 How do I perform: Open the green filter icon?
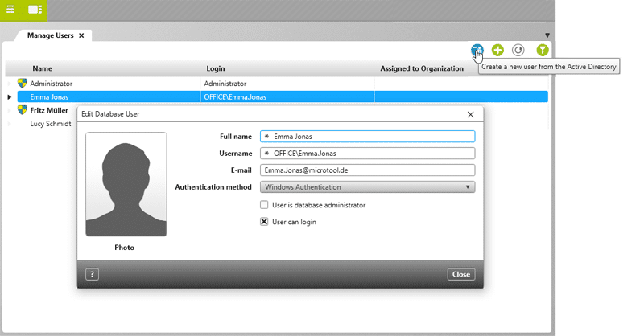coord(543,50)
